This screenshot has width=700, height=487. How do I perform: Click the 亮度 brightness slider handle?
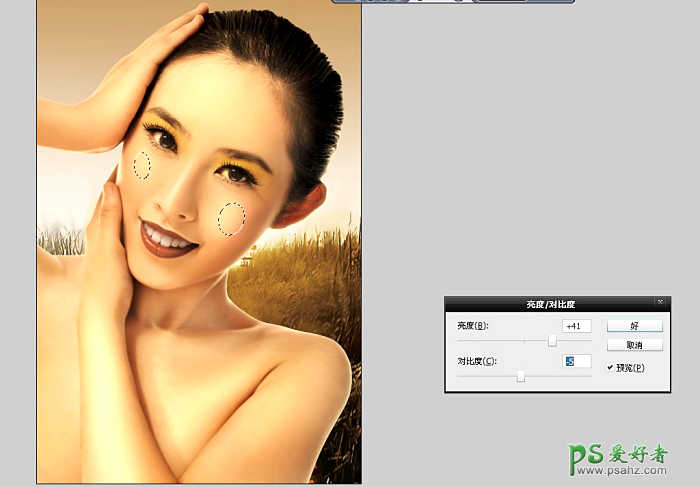[x=552, y=342]
